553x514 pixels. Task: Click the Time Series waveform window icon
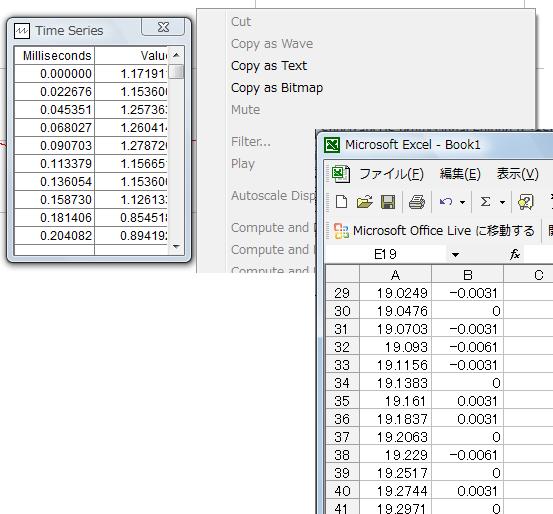point(22,31)
